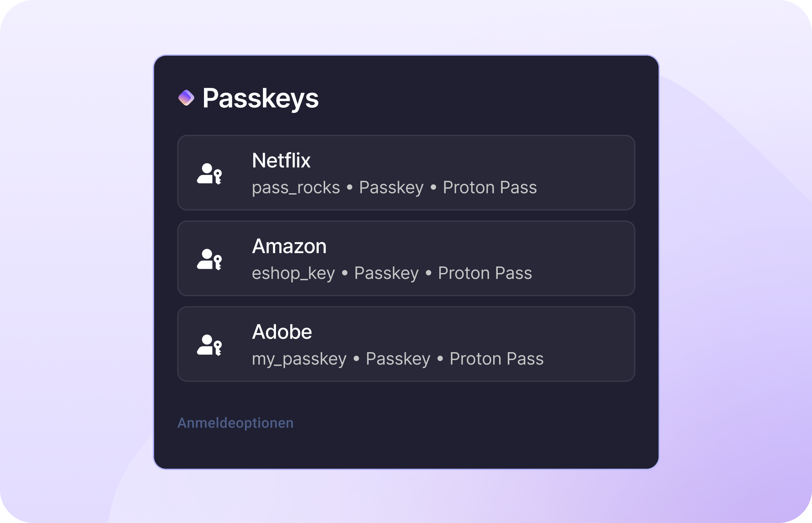The height and width of the screenshot is (523, 812).
Task: Click "Proton Pass" label in Amazon row
Action: point(485,273)
